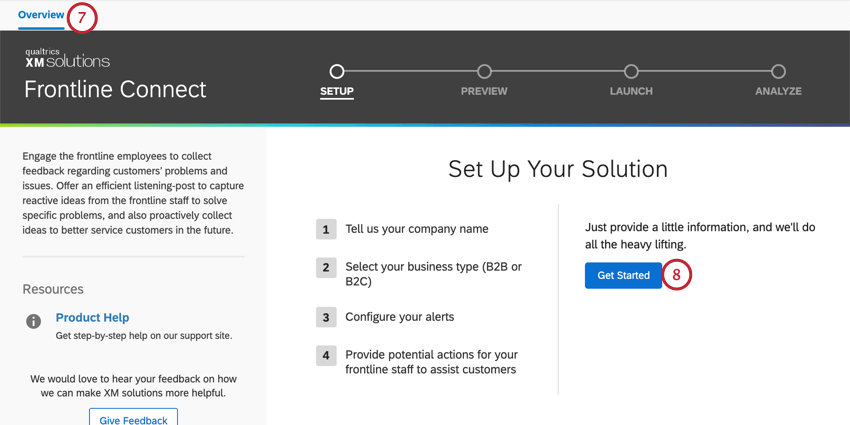
Task: Select the PREVIEW stage label
Action: coord(484,91)
